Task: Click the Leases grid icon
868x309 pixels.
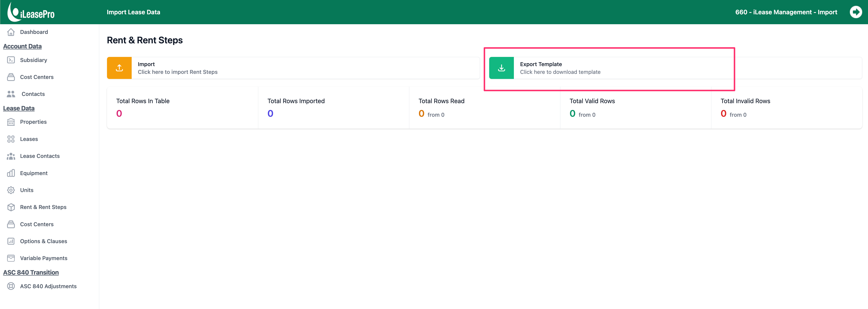Action: click(x=11, y=139)
